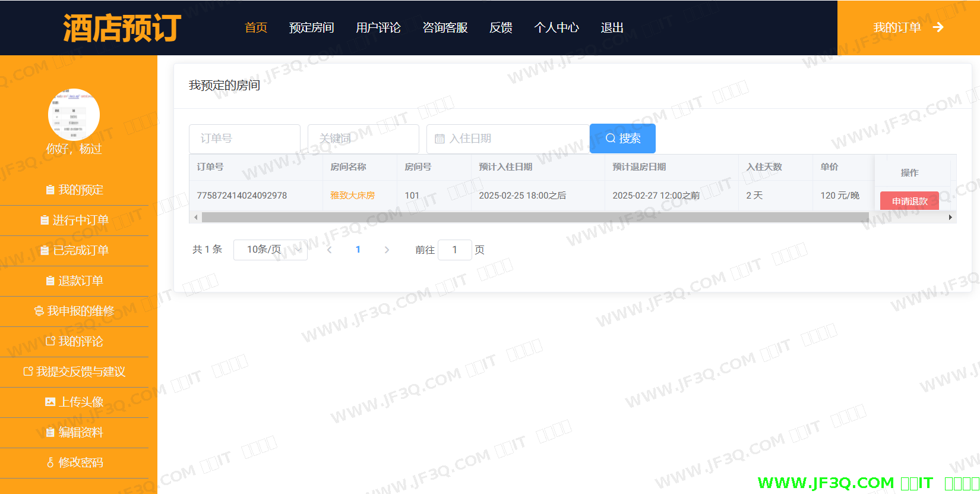Click the table's horizontal scrollbar track
This screenshot has height=494, width=980.
535,218
